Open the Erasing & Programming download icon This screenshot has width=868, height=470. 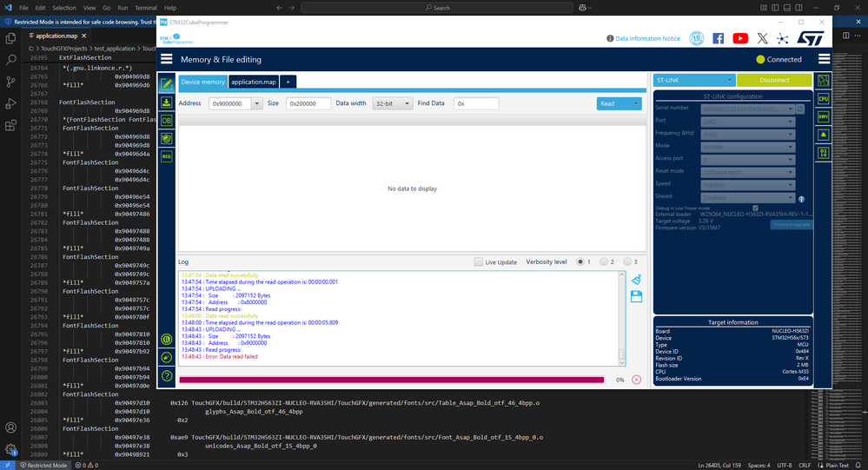(167, 103)
